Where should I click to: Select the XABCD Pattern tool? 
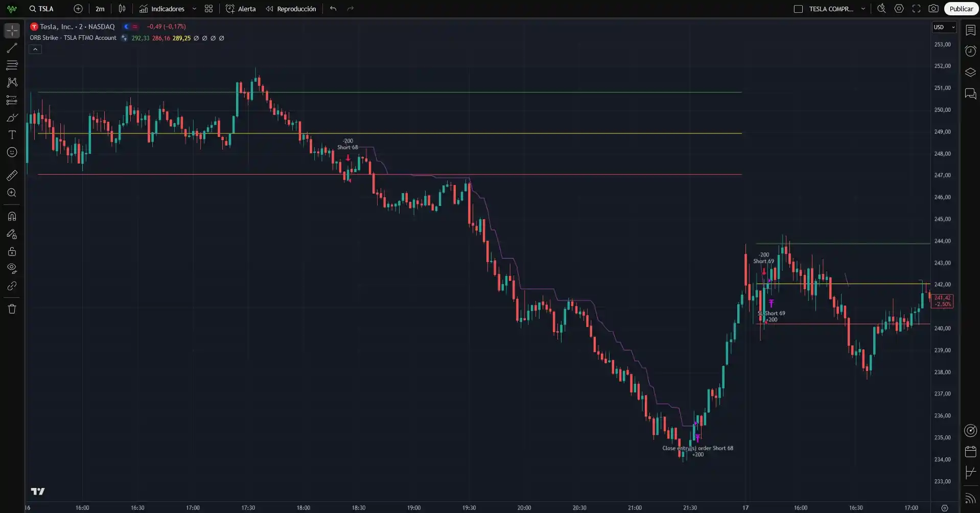coord(11,83)
